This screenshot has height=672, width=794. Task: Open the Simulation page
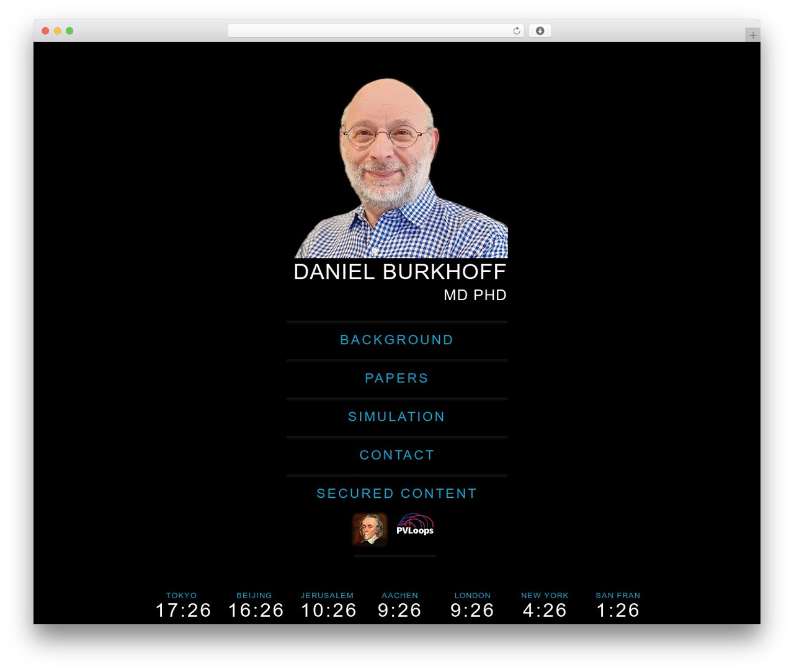pos(397,417)
